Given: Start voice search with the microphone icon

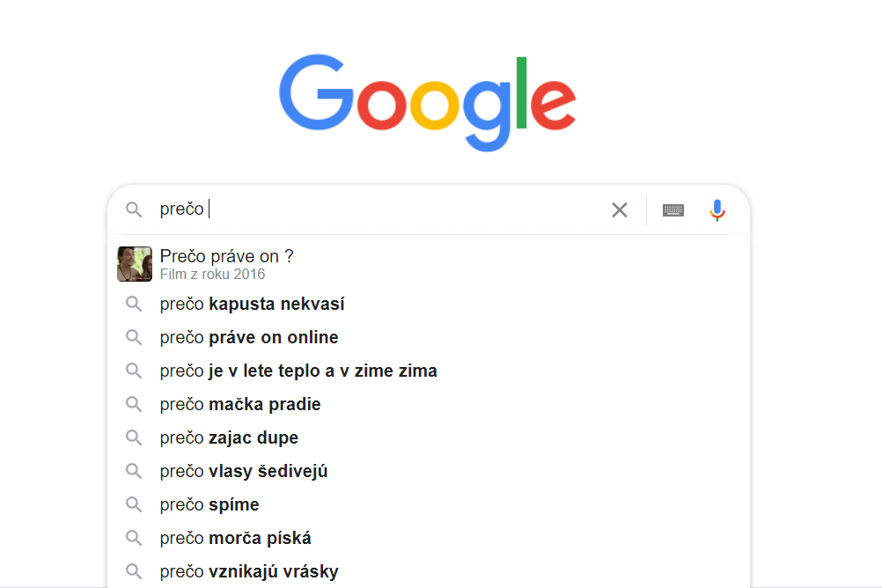Looking at the screenshot, I should pos(717,210).
